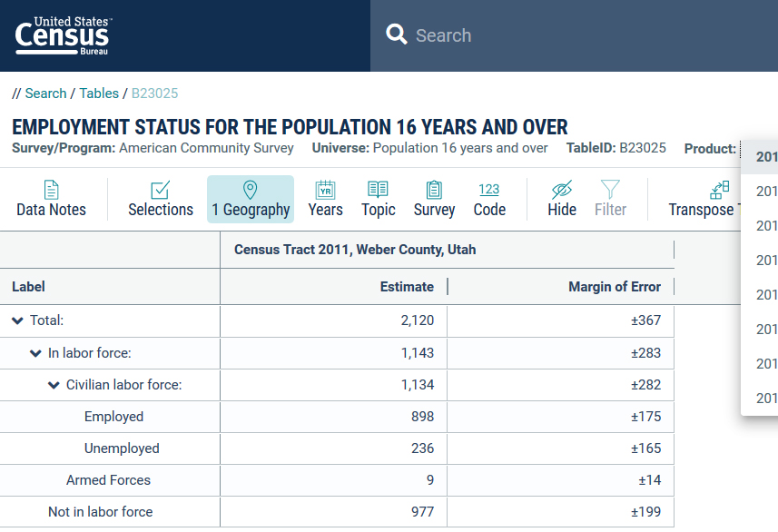Click the United States Census Bureau logo
Viewport: 778px width, 532px height.
pyautogui.click(x=64, y=35)
